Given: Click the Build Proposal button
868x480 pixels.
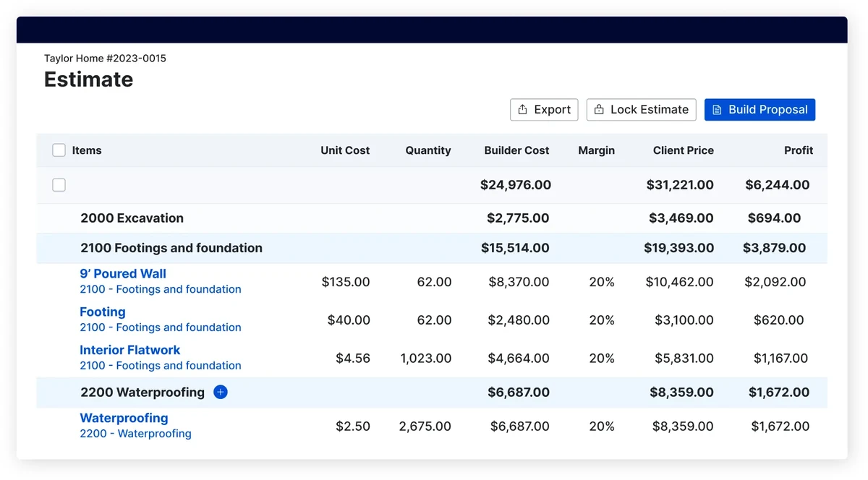Looking at the screenshot, I should (x=759, y=110).
